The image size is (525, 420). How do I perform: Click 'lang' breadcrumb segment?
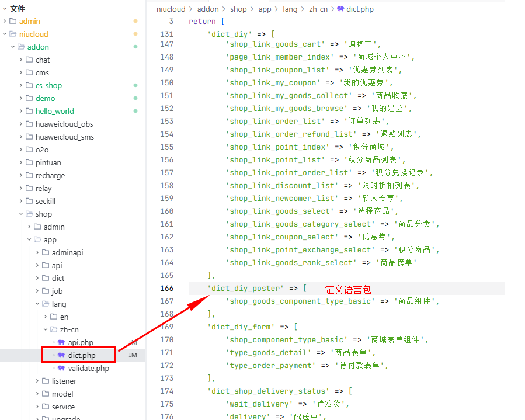click(290, 9)
